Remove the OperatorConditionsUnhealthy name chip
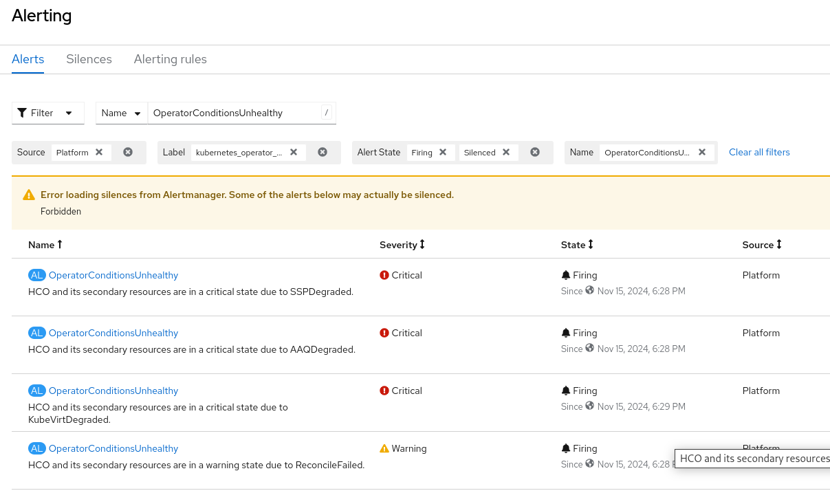Screen dimensions: 830x504 tap(702, 152)
